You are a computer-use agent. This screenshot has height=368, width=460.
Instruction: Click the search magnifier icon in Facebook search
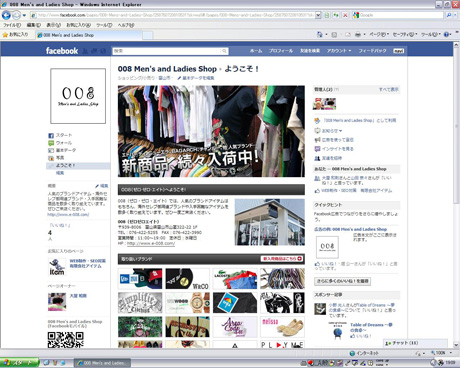224,51
